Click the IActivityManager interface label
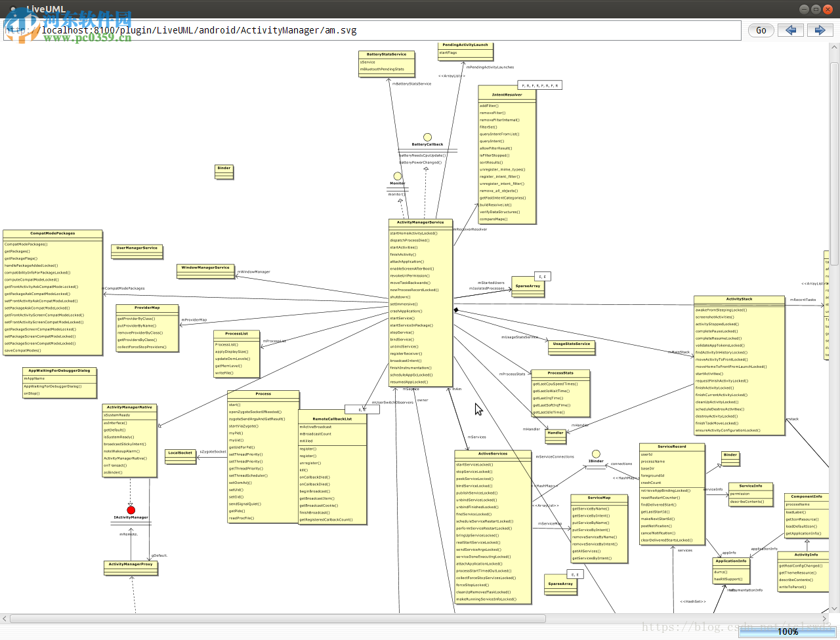The width and height of the screenshot is (840, 640). (131, 517)
